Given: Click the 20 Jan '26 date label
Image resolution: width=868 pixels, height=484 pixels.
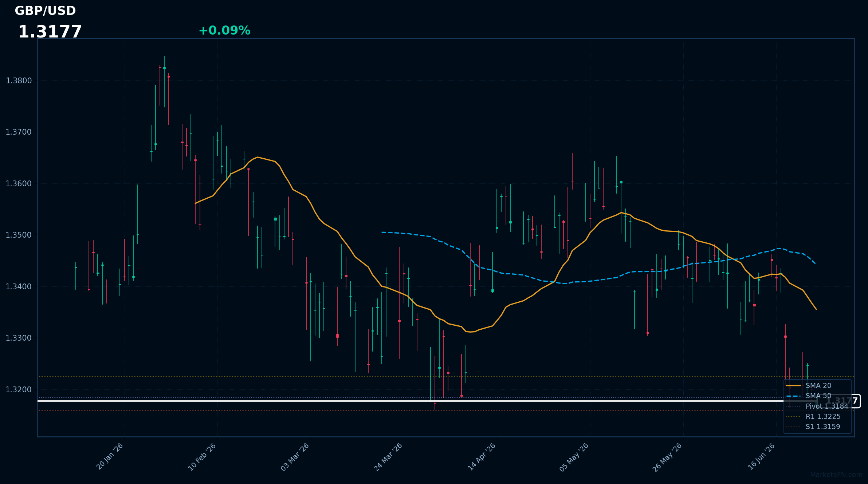Looking at the screenshot, I should [110, 456].
